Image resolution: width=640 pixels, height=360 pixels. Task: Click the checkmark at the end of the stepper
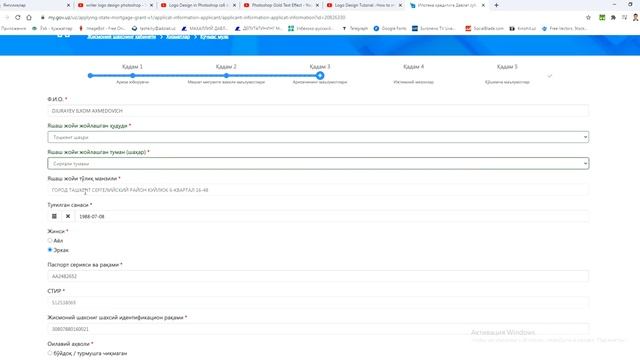click(x=550, y=76)
